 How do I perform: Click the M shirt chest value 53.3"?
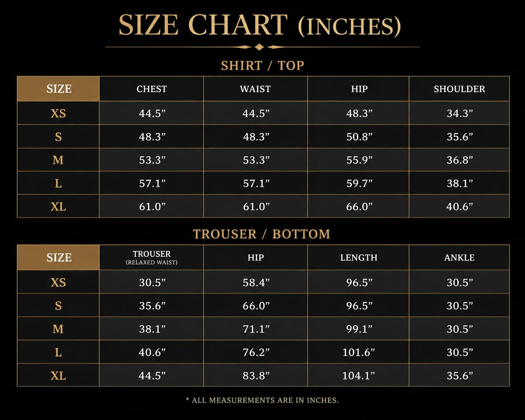pos(152,160)
